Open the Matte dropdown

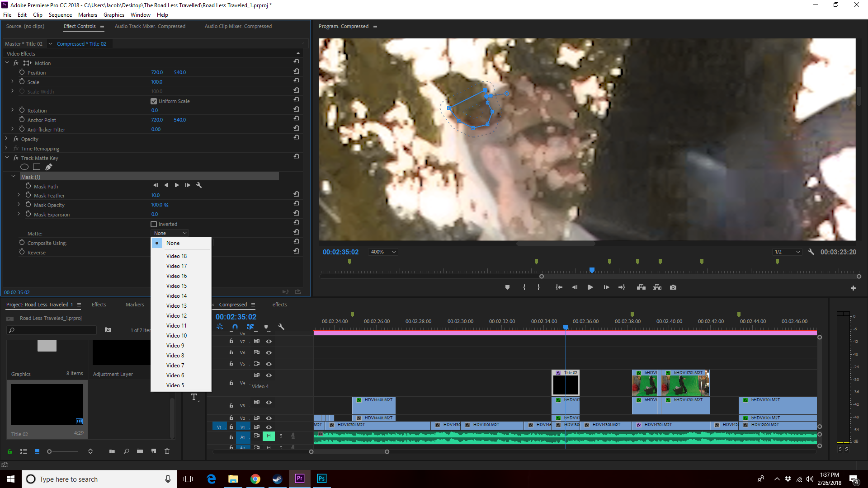pyautogui.click(x=170, y=233)
